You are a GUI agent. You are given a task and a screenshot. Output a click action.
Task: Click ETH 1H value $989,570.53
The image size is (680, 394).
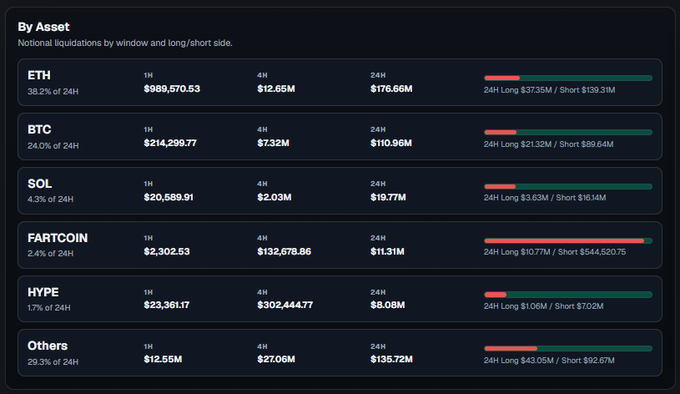172,89
